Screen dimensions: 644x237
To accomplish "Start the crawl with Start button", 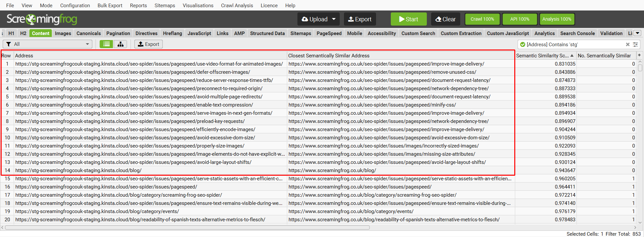I will point(408,19).
